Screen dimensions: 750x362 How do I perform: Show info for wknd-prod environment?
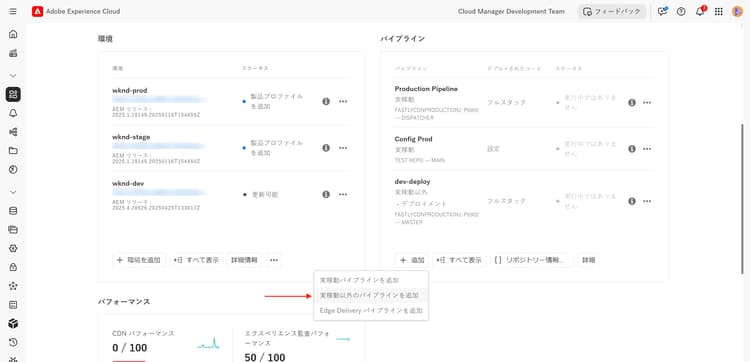[x=326, y=101]
